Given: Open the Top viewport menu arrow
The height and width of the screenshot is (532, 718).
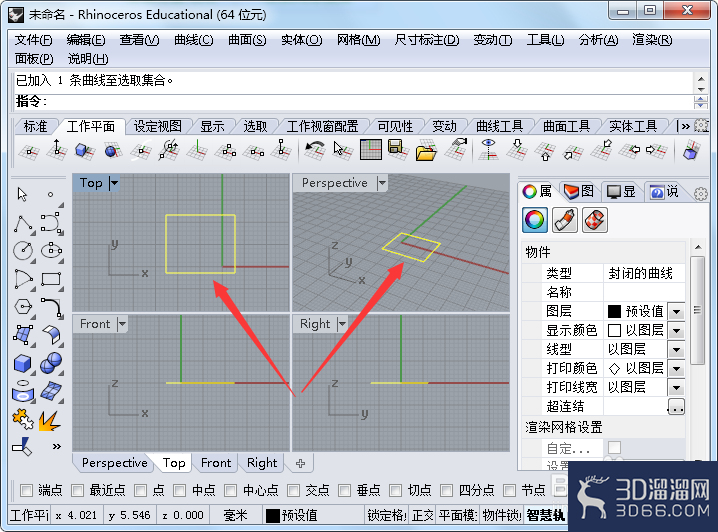Looking at the screenshot, I should coord(114,183).
